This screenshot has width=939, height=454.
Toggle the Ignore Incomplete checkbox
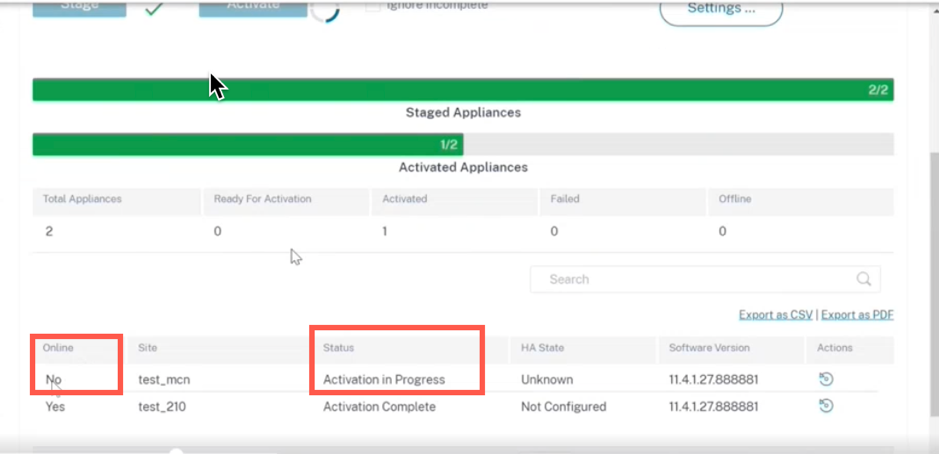(373, 5)
